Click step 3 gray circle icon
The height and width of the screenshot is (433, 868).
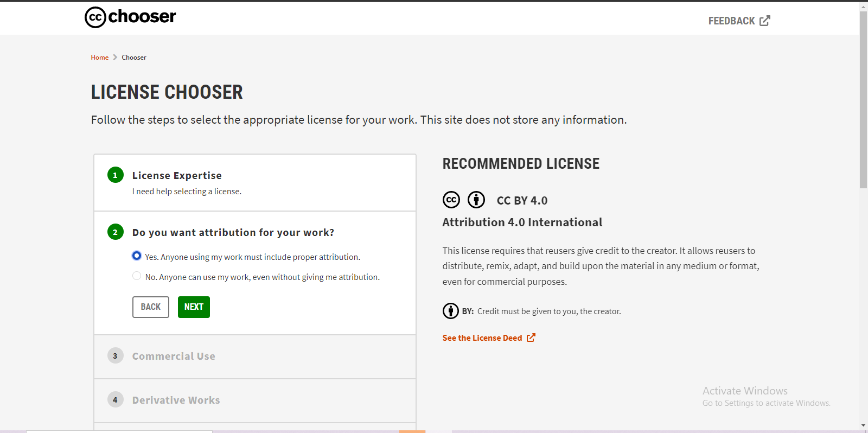click(x=115, y=356)
